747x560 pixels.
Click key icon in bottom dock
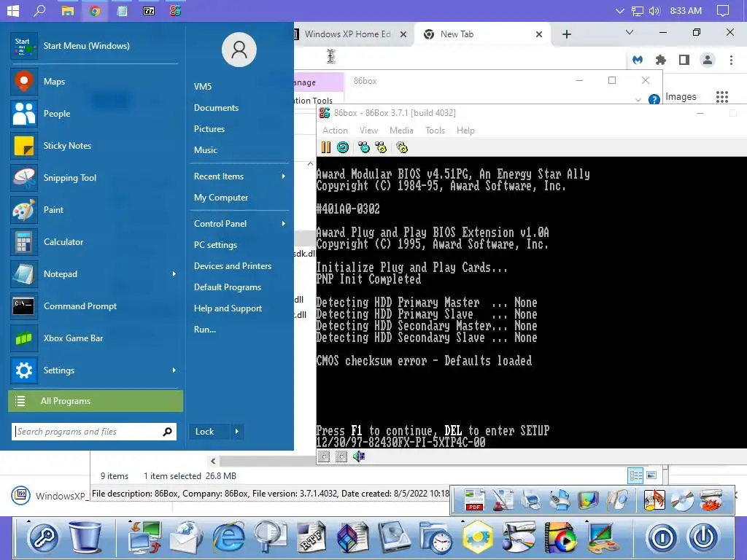[x=43, y=538]
